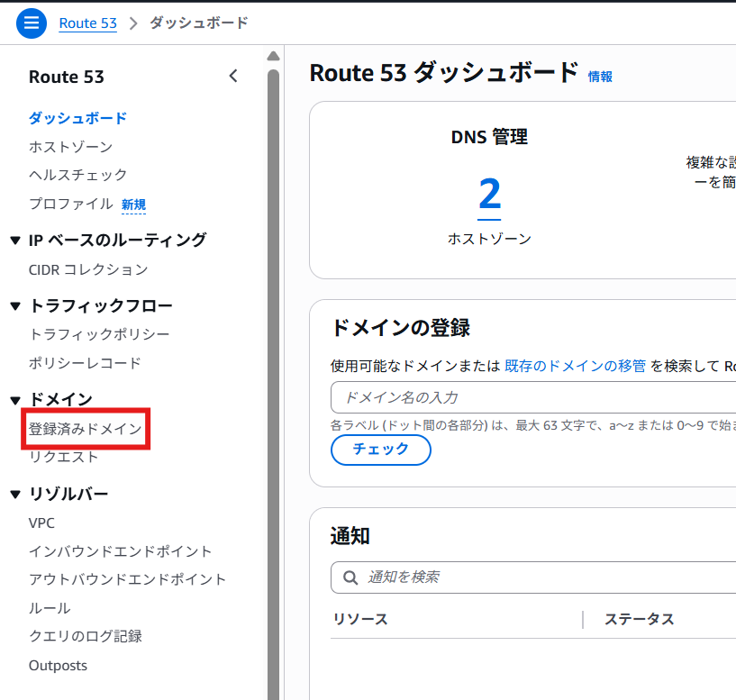The width and height of the screenshot is (736, 700).
Task: Open the hamburger navigation menu icon
Action: 32,23
